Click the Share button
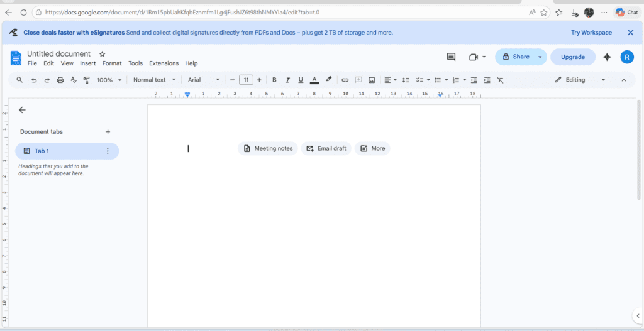The height and width of the screenshot is (331, 644). (x=514, y=57)
